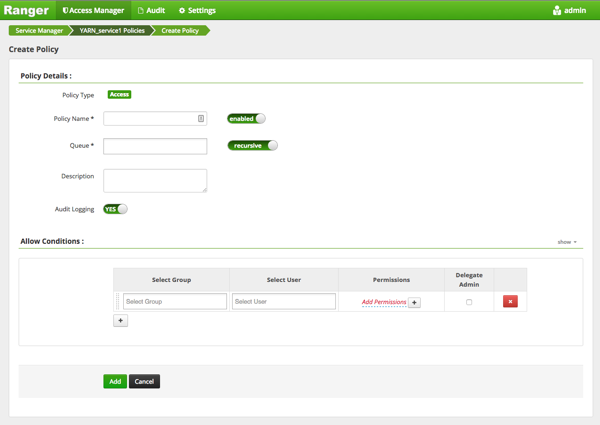
Task: Click the Policy Name field icon
Action: pos(201,119)
